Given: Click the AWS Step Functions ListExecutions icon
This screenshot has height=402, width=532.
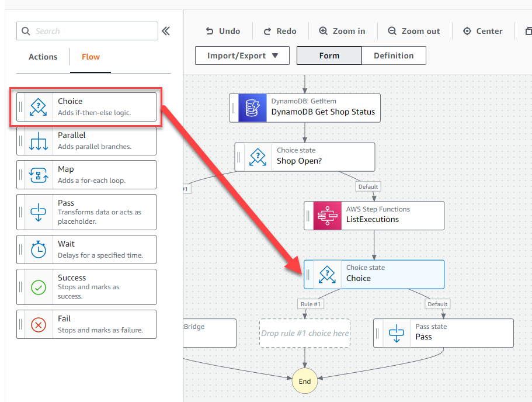Looking at the screenshot, I should pyautogui.click(x=328, y=216).
